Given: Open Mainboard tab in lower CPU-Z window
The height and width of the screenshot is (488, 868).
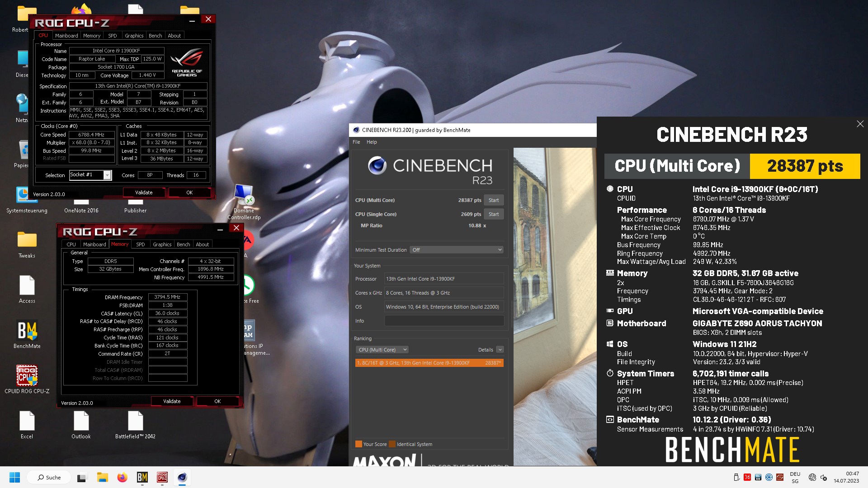Looking at the screenshot, I should click(x=94, y=244).
